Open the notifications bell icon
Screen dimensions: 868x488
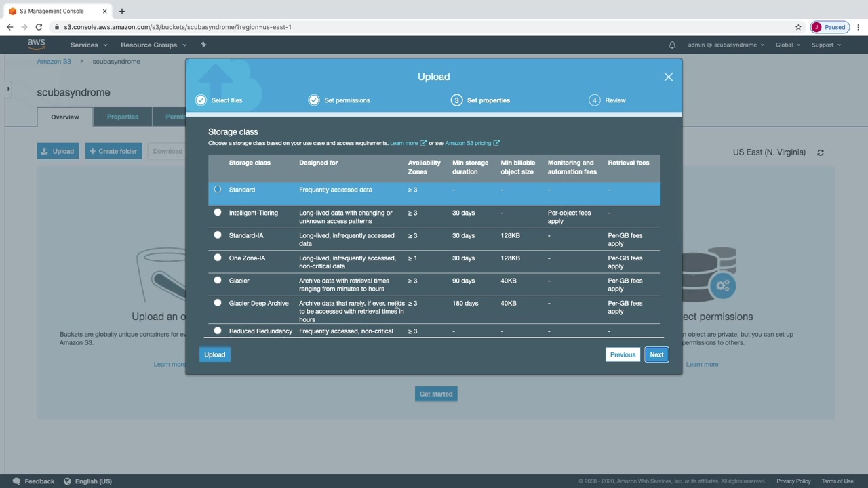672,45
